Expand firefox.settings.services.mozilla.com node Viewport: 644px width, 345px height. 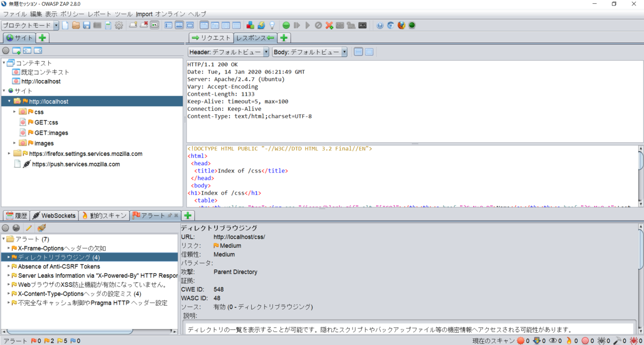click(9, 154)
